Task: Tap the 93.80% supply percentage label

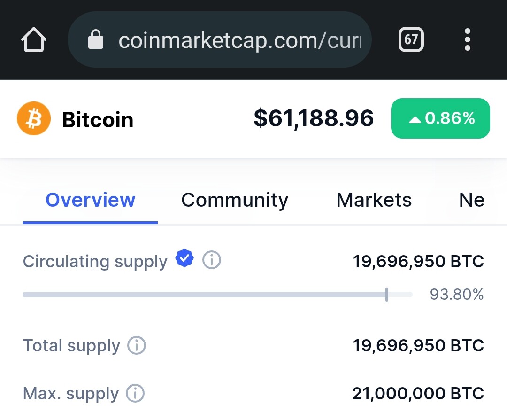Action: tap(457, 295)
